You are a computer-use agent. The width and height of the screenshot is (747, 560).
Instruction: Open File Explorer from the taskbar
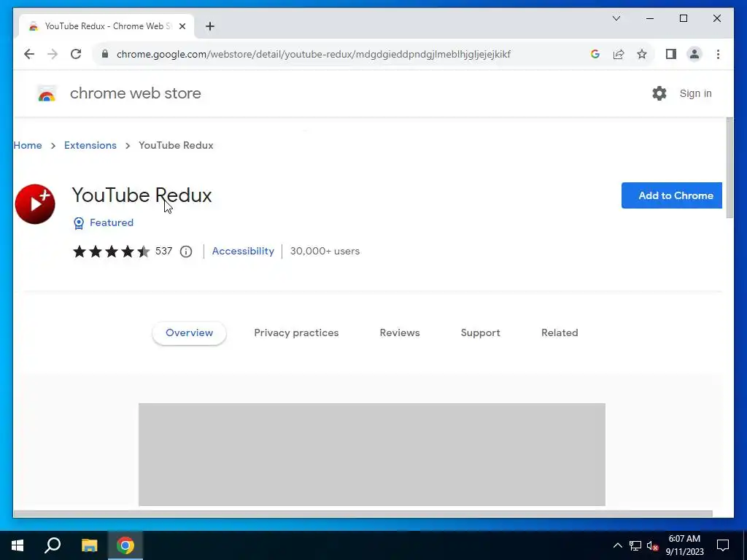(89, 545)
